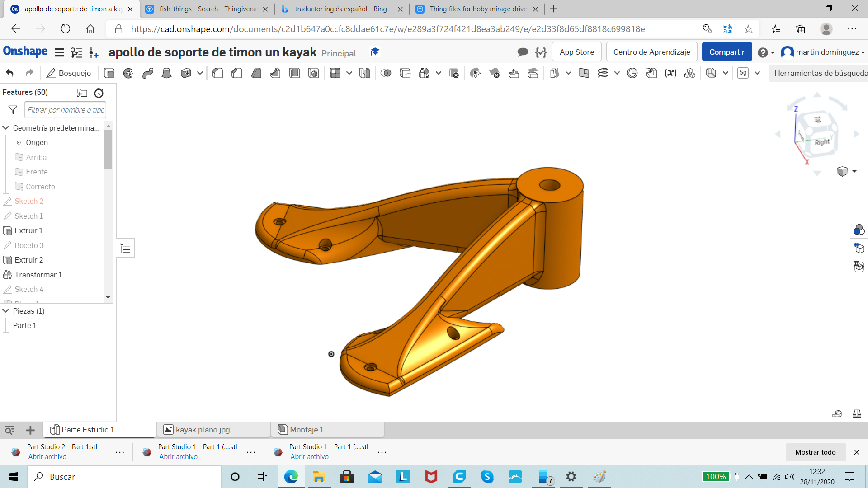
Task: Switch to the kayak plano.jpg tab
Action: (213, 430)
